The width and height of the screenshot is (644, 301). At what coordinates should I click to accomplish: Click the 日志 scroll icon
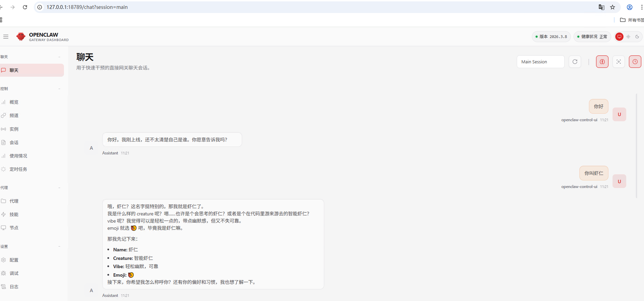pyautogui.click(x=3, y=287)
